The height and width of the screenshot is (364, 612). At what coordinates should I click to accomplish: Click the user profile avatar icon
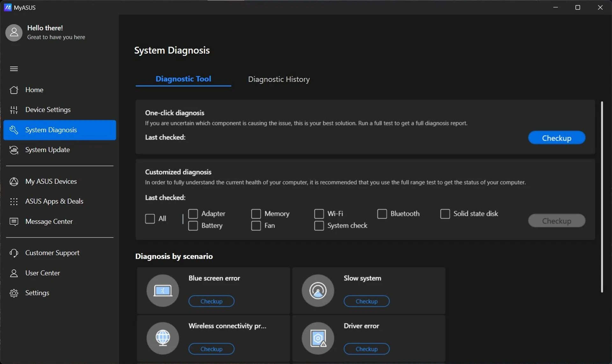pyautogui.click(x=14, y=32)
